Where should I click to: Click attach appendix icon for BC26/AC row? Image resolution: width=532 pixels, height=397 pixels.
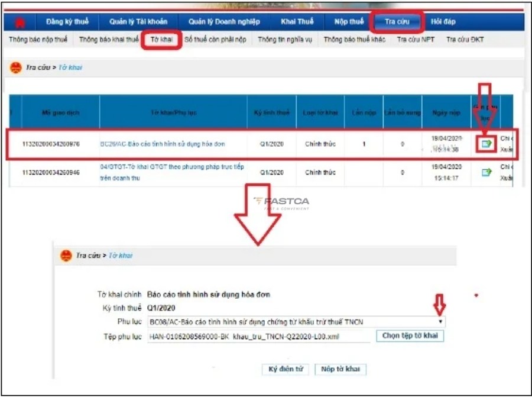click(486, 144)
